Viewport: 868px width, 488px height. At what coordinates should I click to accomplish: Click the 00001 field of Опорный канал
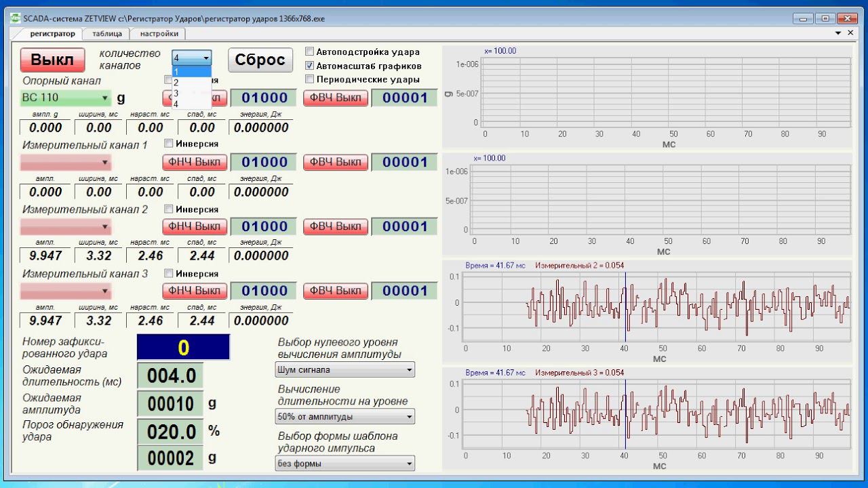click(405, 98)
